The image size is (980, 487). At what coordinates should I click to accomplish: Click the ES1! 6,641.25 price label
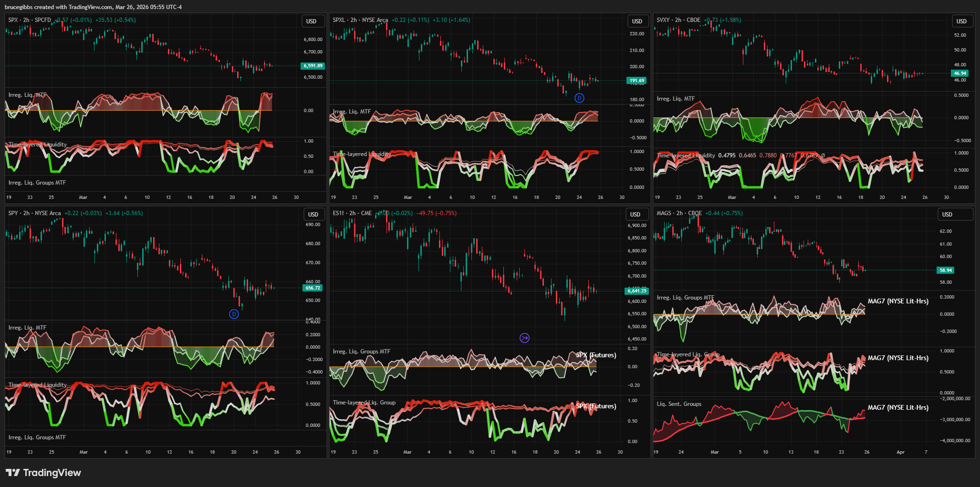pyautogui.click(x=637, y=291)
